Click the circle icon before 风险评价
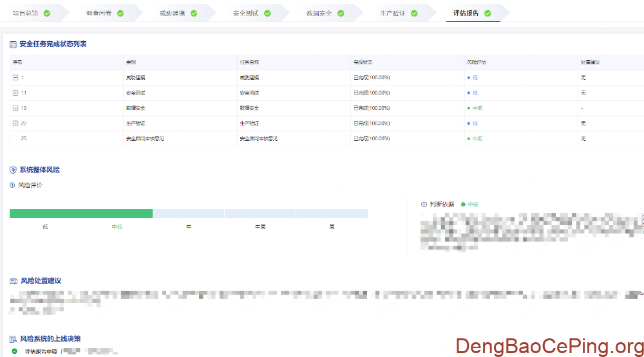644x357 pixels. point(12,185)
